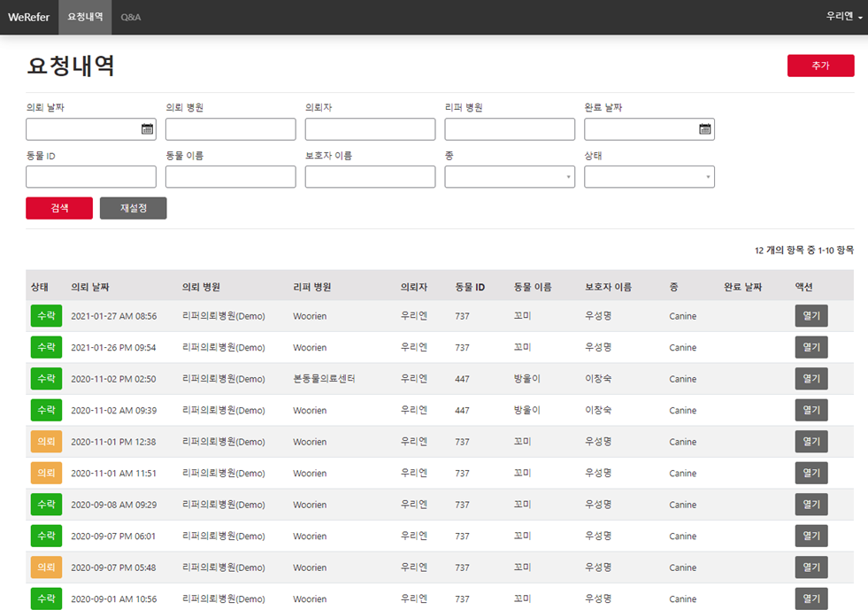
Task: Click the red 추가 button
Action: click(820, 66)
